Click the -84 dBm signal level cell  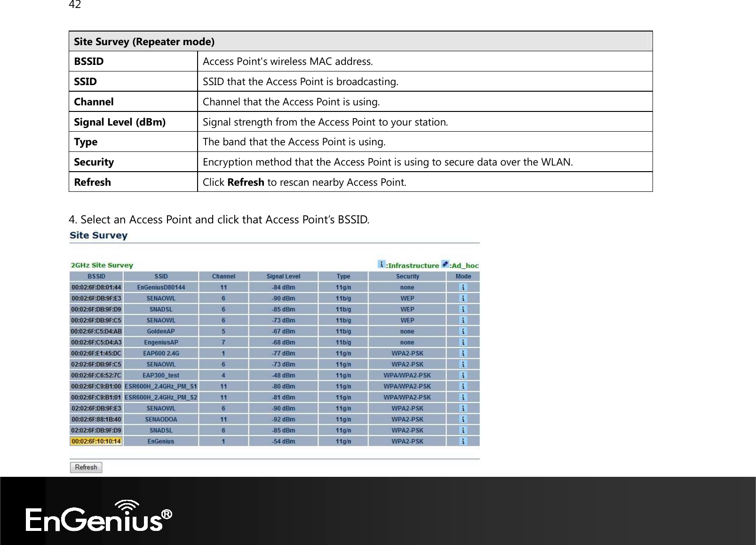tap(283, 287)
